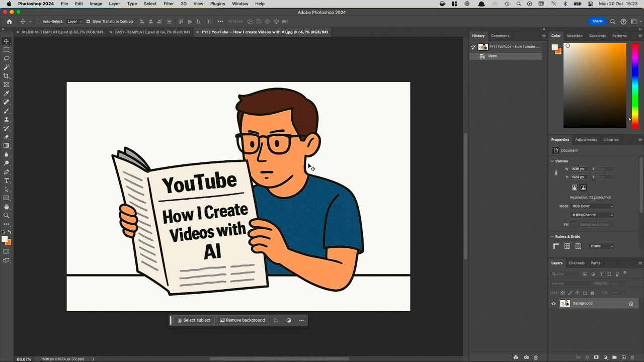Collapse the Rulers & Grids section
This screenshot has width=644, height=362.
[x=552, y=237]
